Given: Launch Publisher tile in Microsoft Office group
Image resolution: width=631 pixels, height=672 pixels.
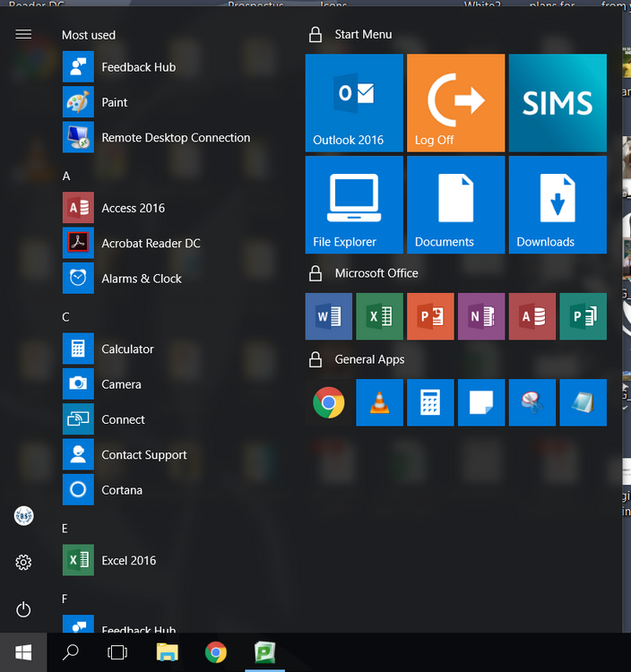Looking at the screenshot, I should pos(583,316).
